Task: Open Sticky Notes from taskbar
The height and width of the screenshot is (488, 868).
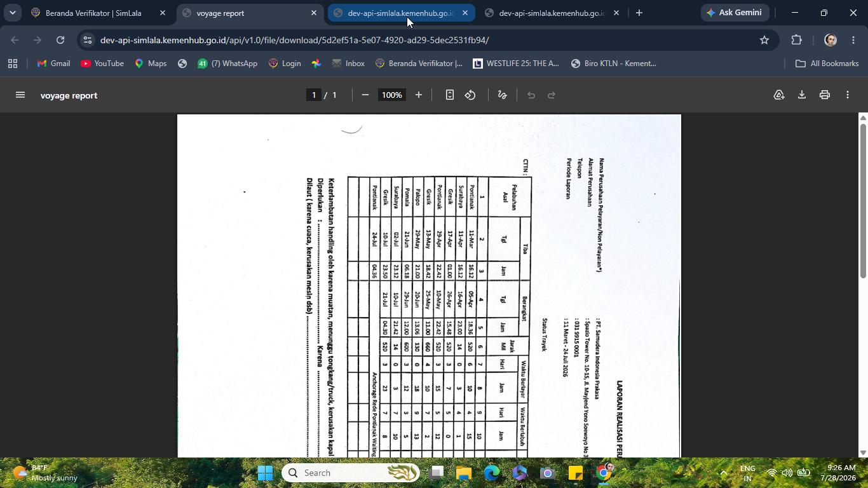Action: pyautogui.click(x=576, y=473)
